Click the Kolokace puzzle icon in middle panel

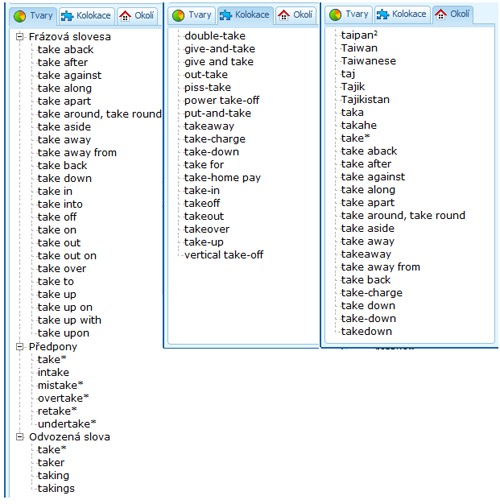pos(225,15)
